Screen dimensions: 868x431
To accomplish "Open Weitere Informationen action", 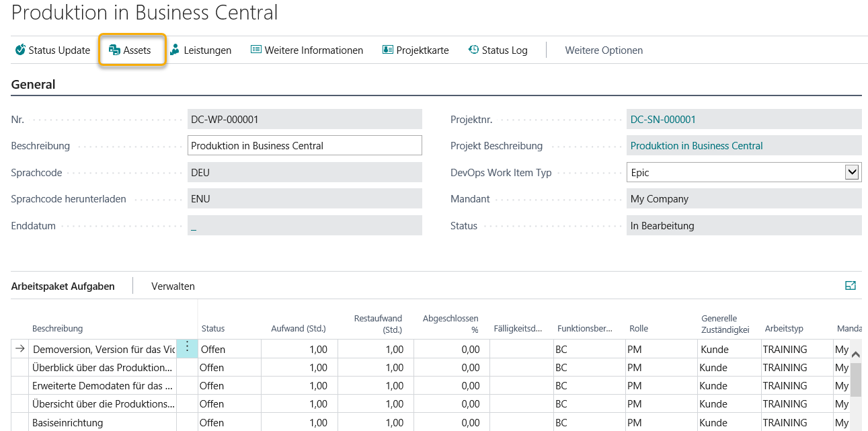I will tap(307, 50).
